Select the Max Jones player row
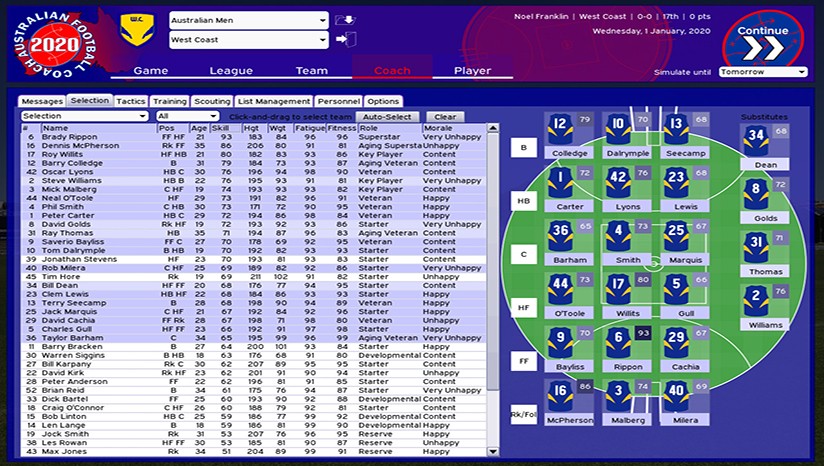Screen dimensions: 824x466 (254, 451)
